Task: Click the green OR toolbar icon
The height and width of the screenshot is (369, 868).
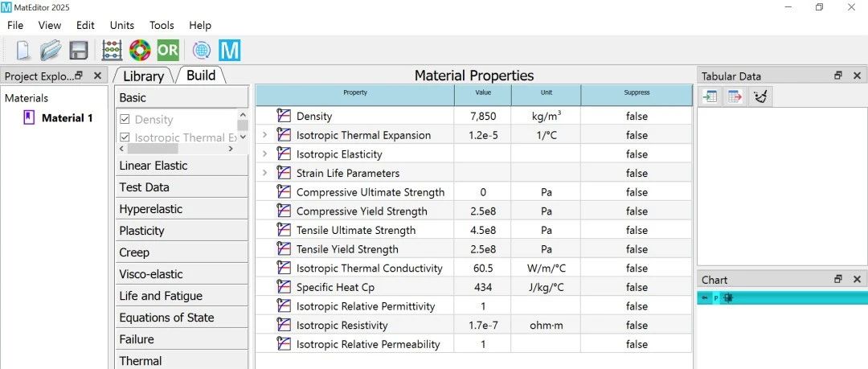Action: coord(168,50)
